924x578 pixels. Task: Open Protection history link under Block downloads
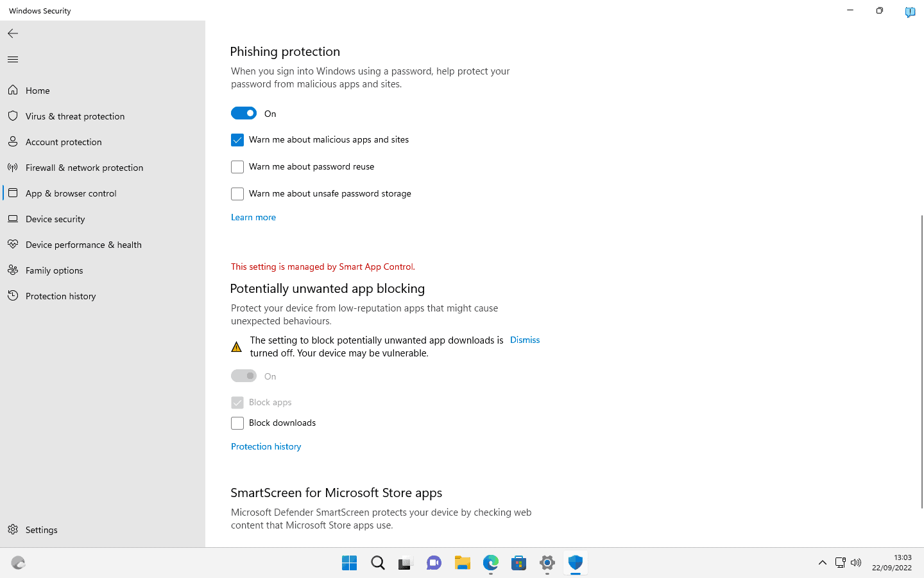(266, 446)
